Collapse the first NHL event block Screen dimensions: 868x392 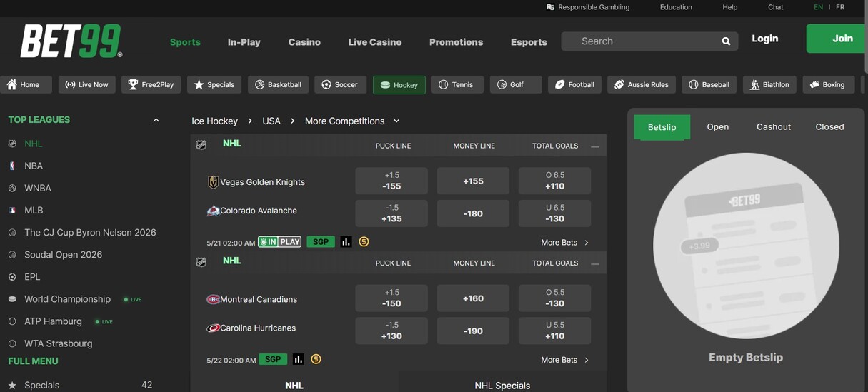[595, 146]
